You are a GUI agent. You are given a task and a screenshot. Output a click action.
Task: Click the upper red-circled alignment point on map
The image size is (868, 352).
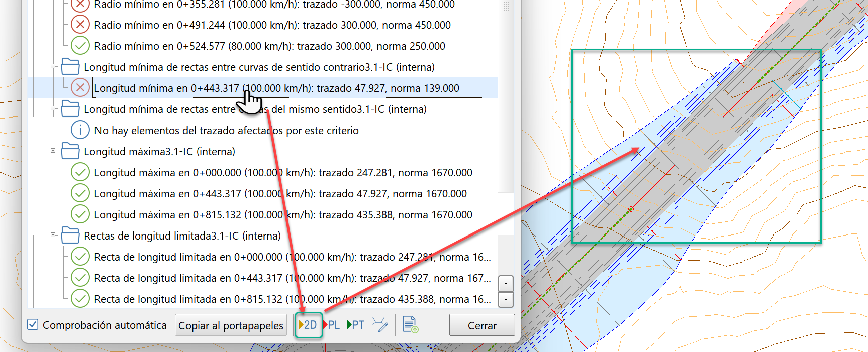tap(759, 81)
